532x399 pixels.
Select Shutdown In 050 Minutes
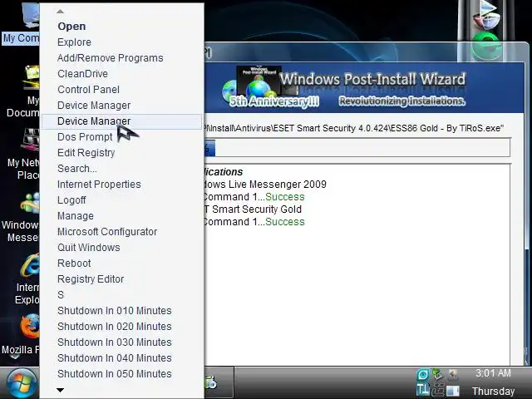pos(115,373)
